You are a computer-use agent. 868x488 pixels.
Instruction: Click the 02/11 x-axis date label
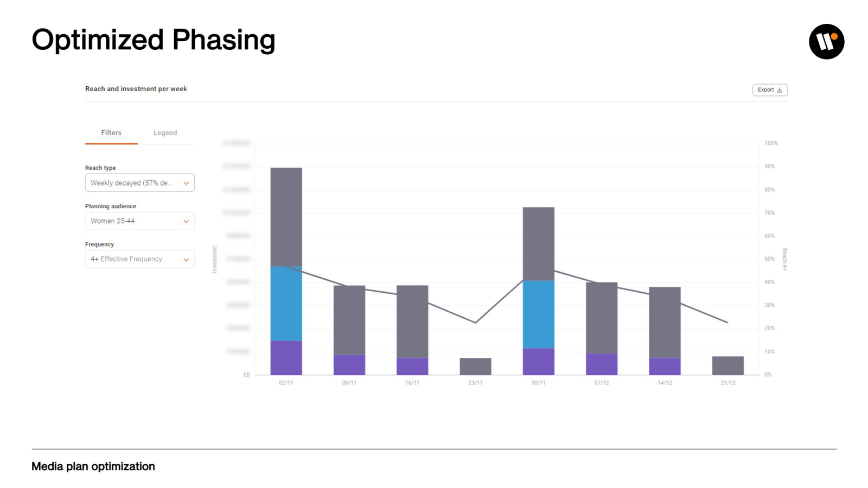click(286, 383)
